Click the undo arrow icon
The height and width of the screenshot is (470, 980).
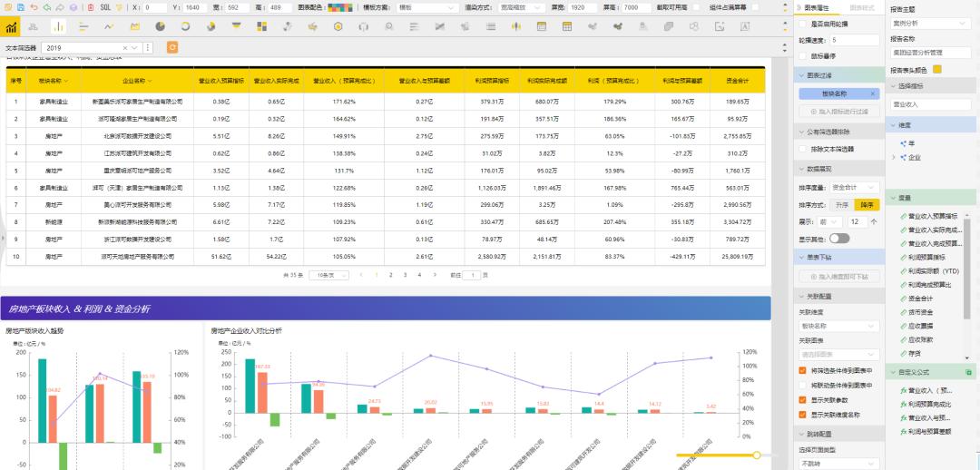(34, 7)
